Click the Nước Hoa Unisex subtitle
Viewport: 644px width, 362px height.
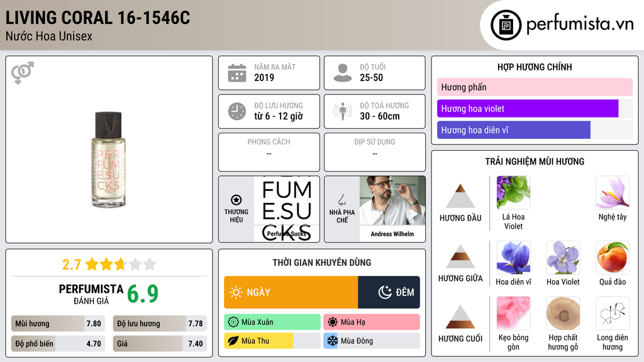49,36
